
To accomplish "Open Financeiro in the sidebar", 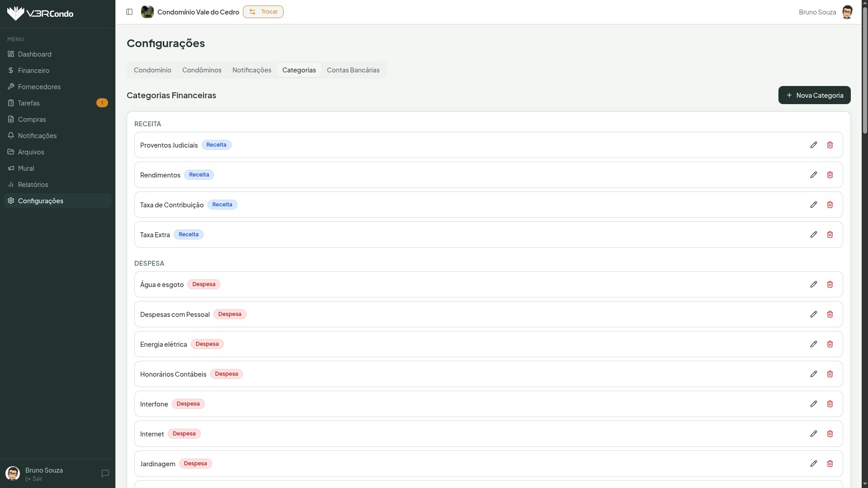I will [x=33, y=71].
